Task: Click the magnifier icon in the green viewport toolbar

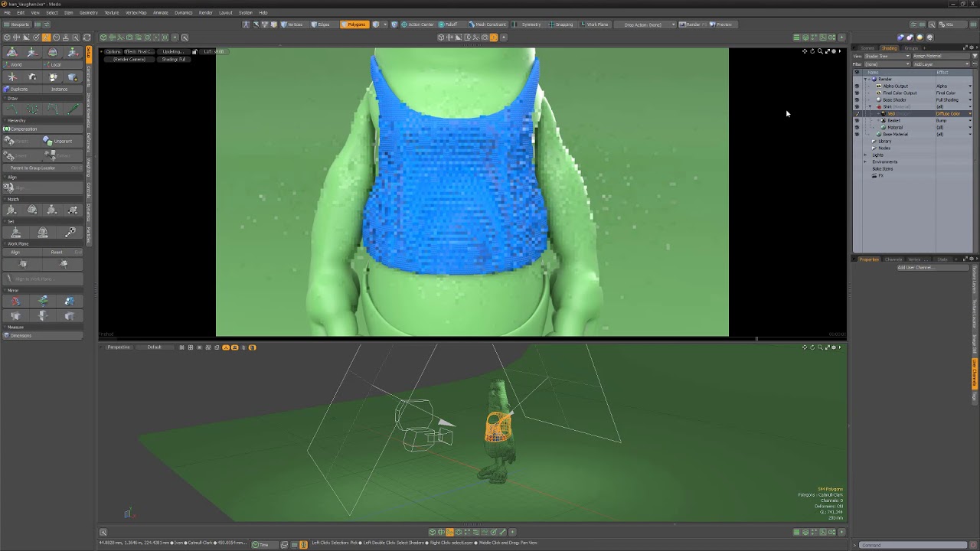Action: pos(185,37)
